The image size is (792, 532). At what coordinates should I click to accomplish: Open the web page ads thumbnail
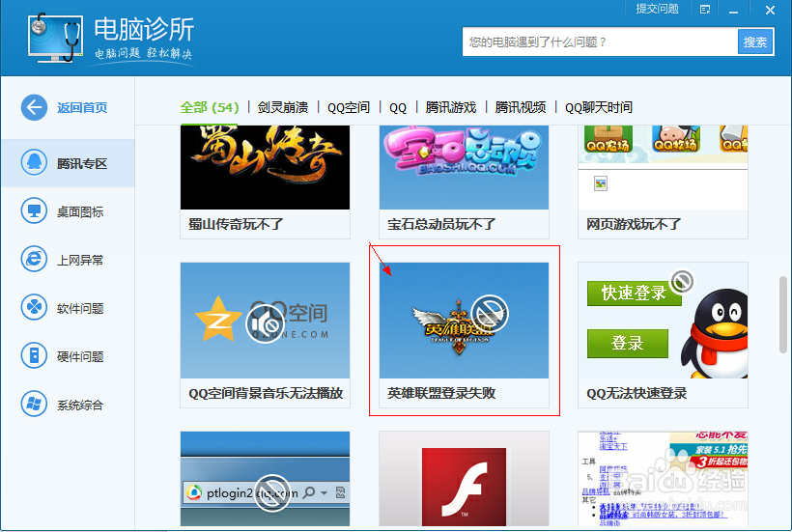(x=663, y=479)
